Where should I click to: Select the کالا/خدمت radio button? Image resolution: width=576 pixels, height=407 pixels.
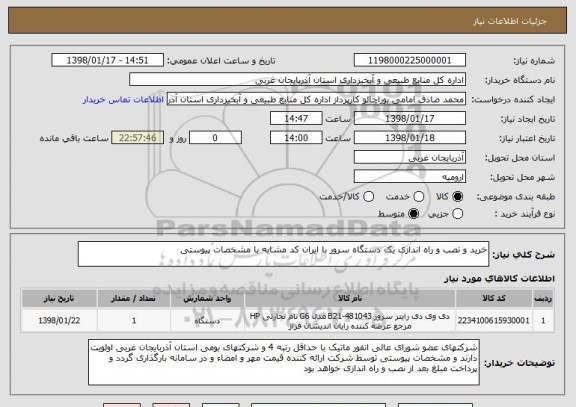[368, 197]
